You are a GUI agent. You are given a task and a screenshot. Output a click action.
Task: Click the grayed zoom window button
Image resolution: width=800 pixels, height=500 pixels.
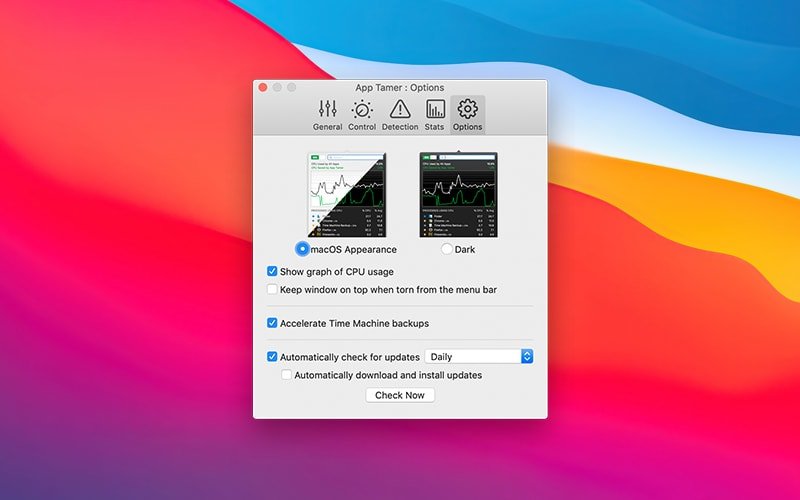291,87
